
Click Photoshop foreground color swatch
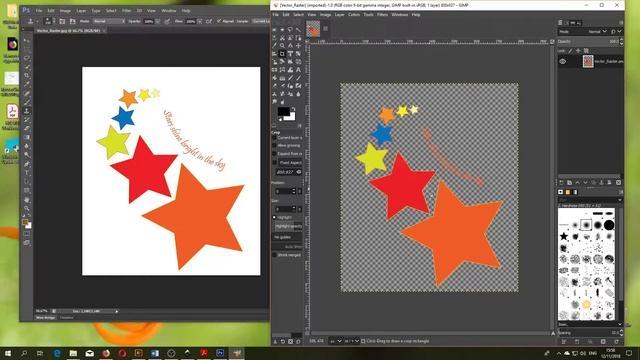pyautogui.click(x=25, y=222)
